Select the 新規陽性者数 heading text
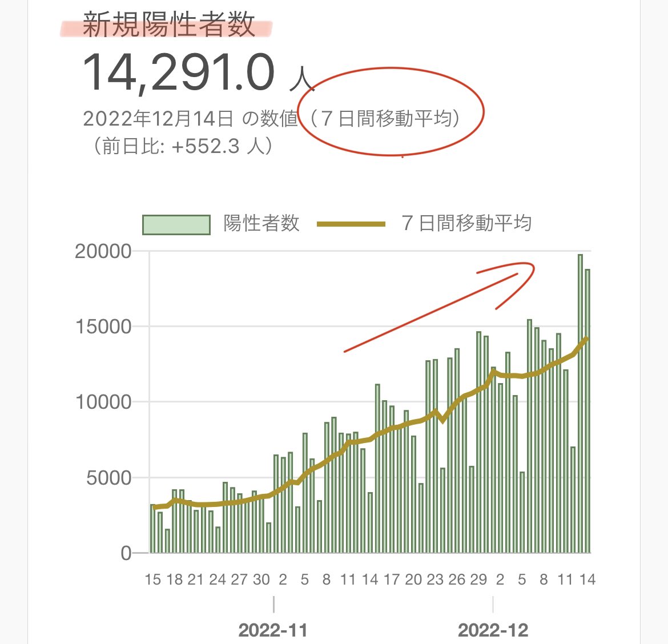This screenshot has height=644, width=668. coord(168,25)
